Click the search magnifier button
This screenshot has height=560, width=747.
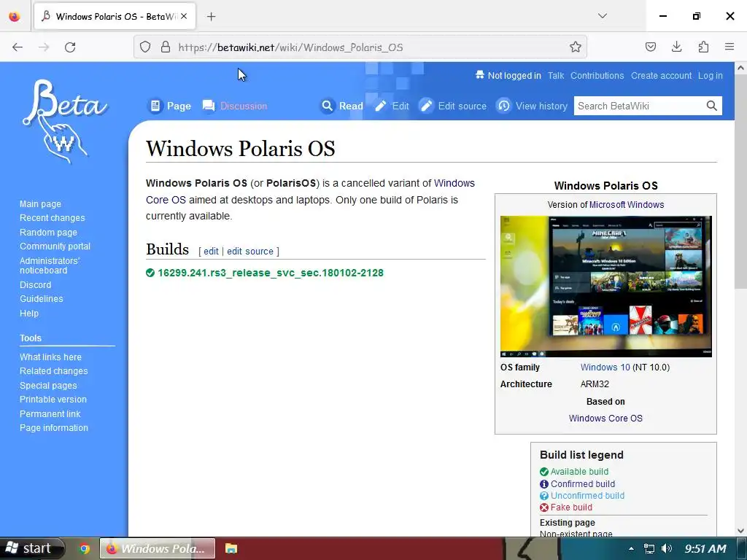pos(712,106)
